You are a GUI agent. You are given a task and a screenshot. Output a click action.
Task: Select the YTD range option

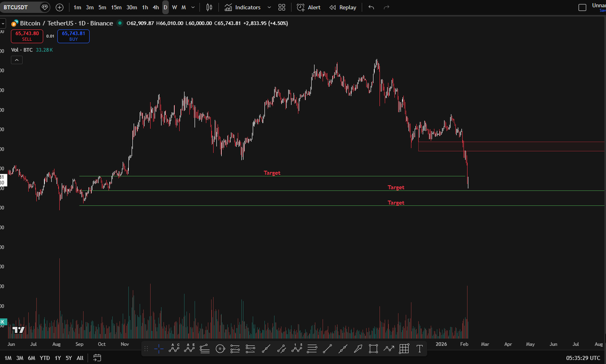pyautogui.click(x=44, y=357)
